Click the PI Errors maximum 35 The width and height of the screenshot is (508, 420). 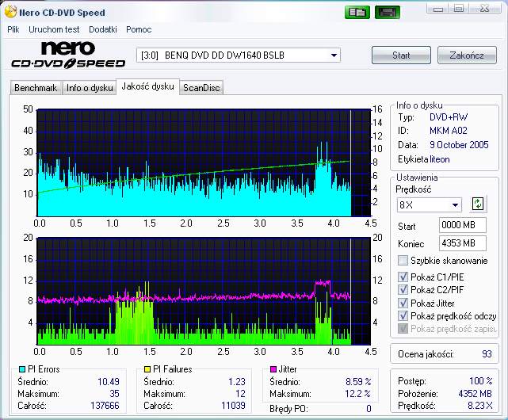[114, 393]
